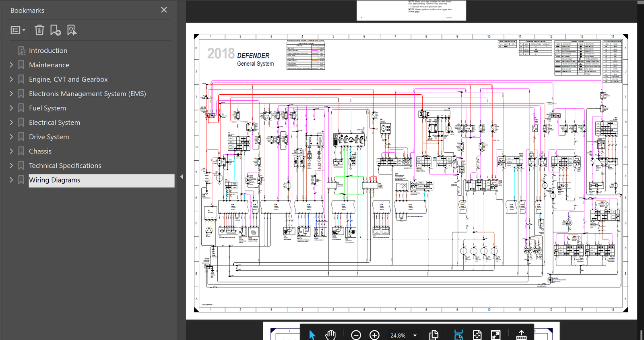Activate the selection arrow tool
Image resolution: width=644 pixels, height=340 pixels.
click(x=312, y=335)
